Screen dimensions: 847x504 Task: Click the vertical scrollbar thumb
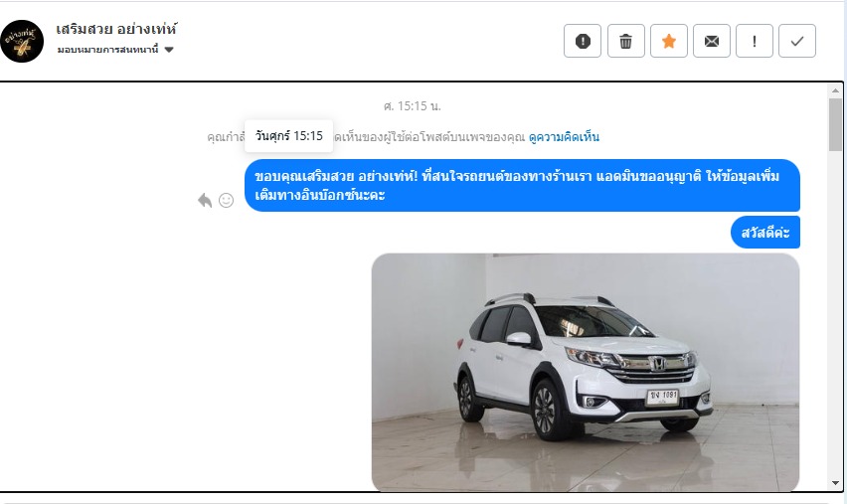pyautogui.click(x=835, y=124)
